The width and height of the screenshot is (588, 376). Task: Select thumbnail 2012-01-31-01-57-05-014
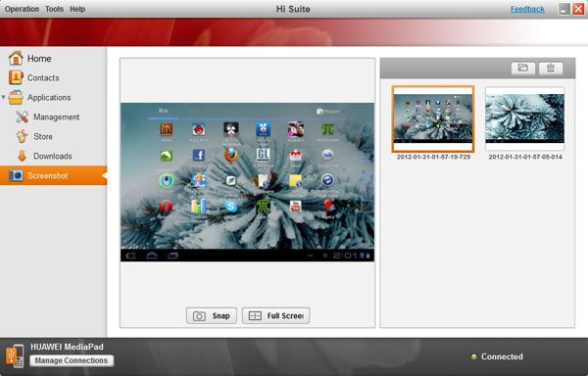(x=524, y=118)
